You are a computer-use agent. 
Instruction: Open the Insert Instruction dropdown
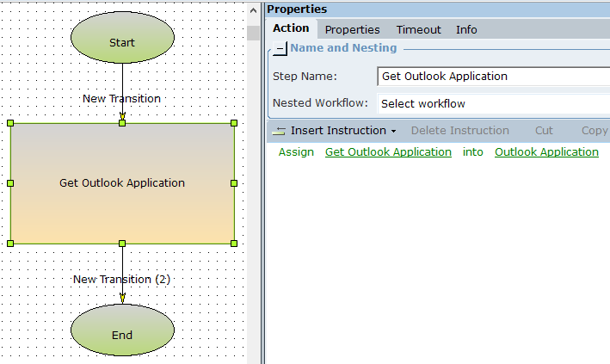(x=336, y=131)
